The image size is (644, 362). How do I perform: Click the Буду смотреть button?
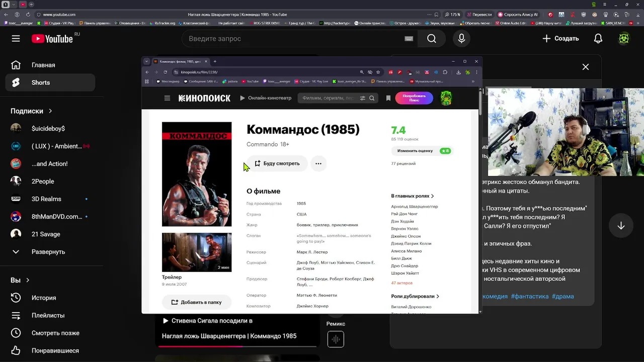tap(277, 163)
